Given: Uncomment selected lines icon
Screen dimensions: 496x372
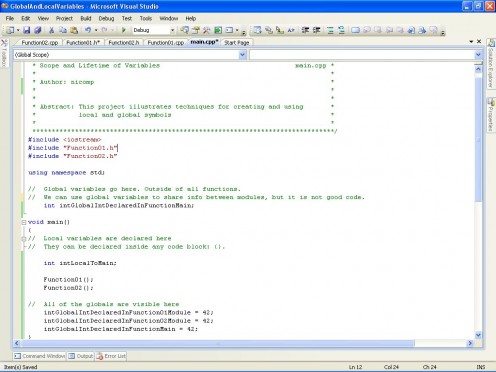Looking at the screenshot, I should point(341,30).
